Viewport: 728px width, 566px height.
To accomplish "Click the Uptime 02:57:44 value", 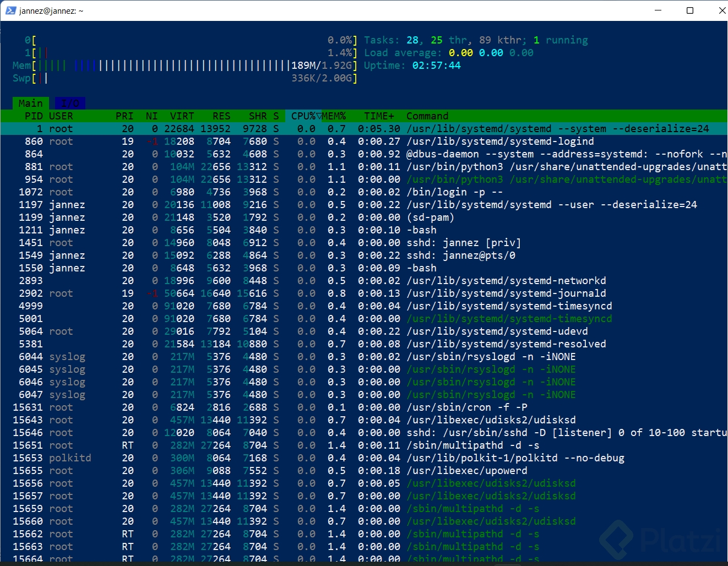I will point(437,66).
